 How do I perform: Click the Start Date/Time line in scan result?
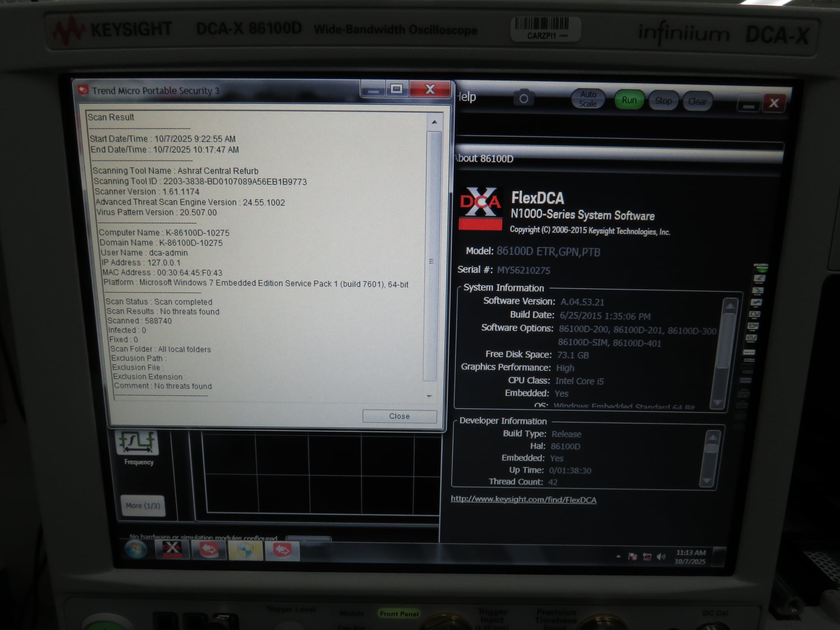pos(162,139)
